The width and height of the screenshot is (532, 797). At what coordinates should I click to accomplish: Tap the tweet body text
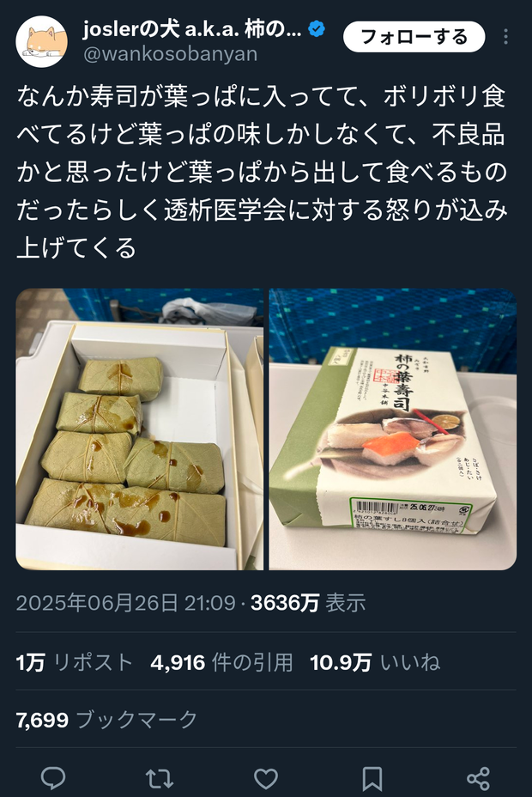[x=262, y=172]
